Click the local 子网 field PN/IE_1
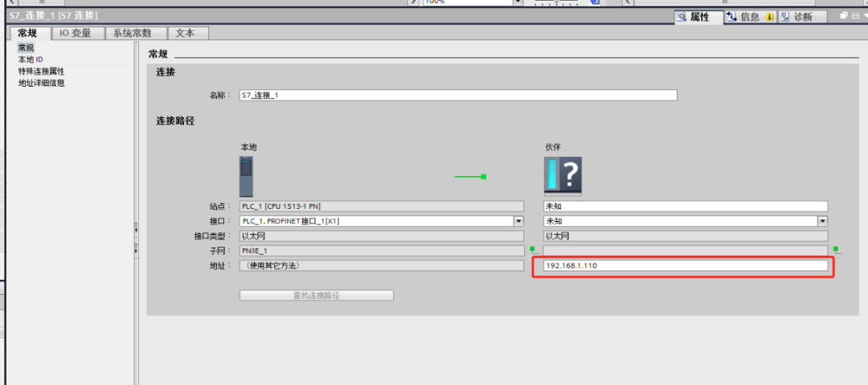Viewport: 868px width, 385px height. (x=382, y=251)
